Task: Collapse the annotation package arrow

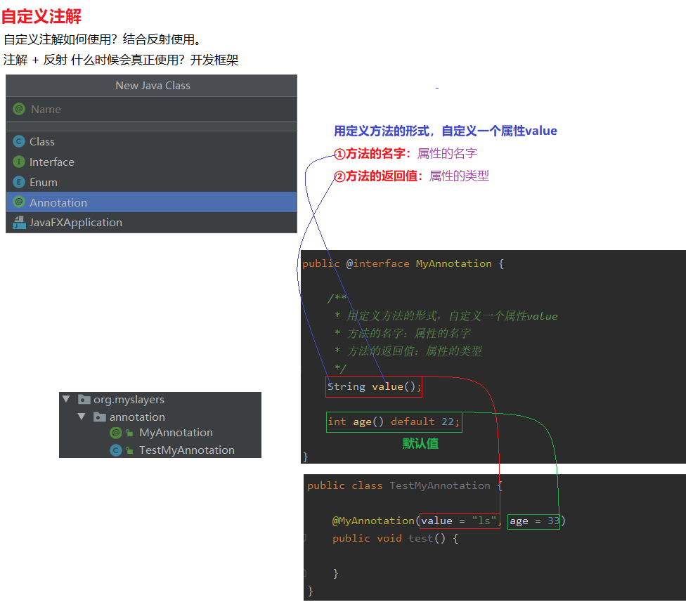Action: 82,417
